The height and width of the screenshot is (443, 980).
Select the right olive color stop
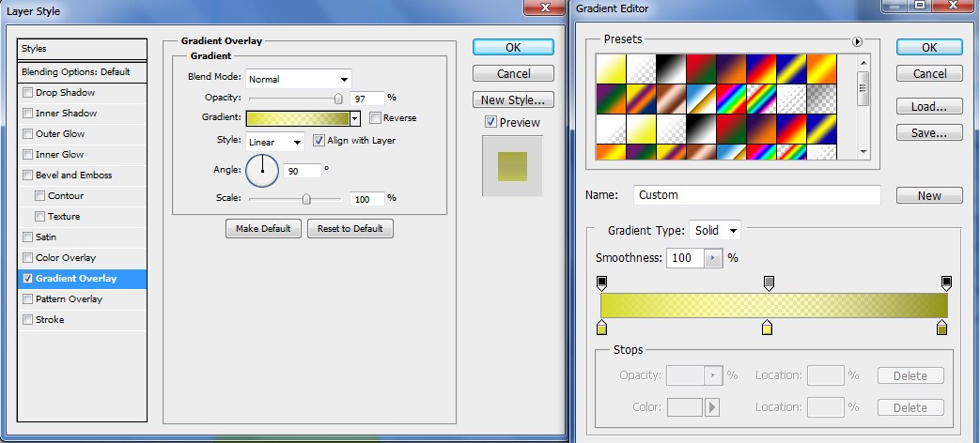coord(941,328)
